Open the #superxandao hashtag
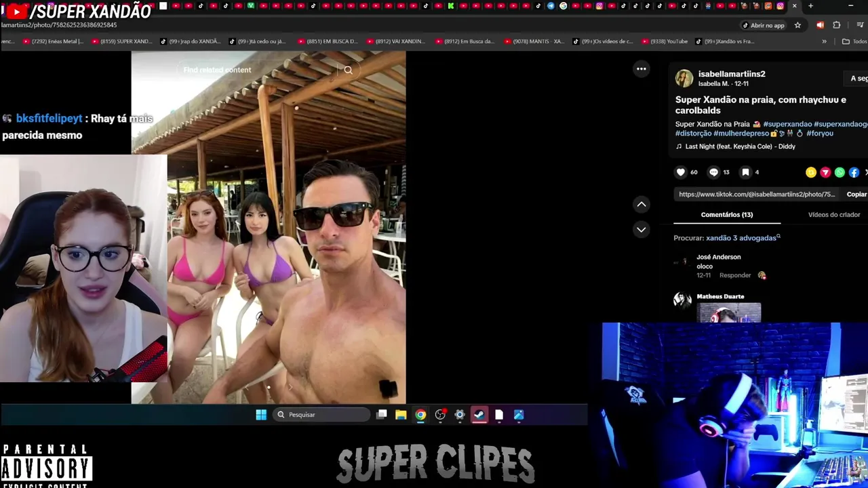The width and height of the screenshot is (868, 488). click(787, 124)
